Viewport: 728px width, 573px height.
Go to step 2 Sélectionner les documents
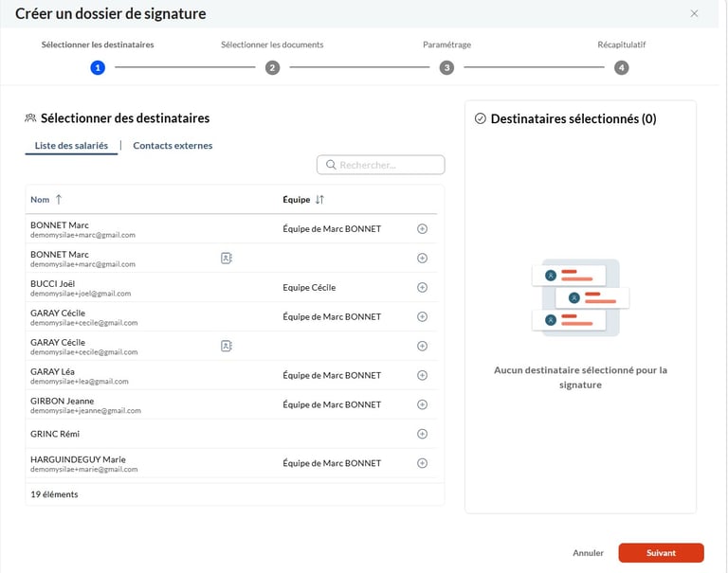click(x=272, y=67)
